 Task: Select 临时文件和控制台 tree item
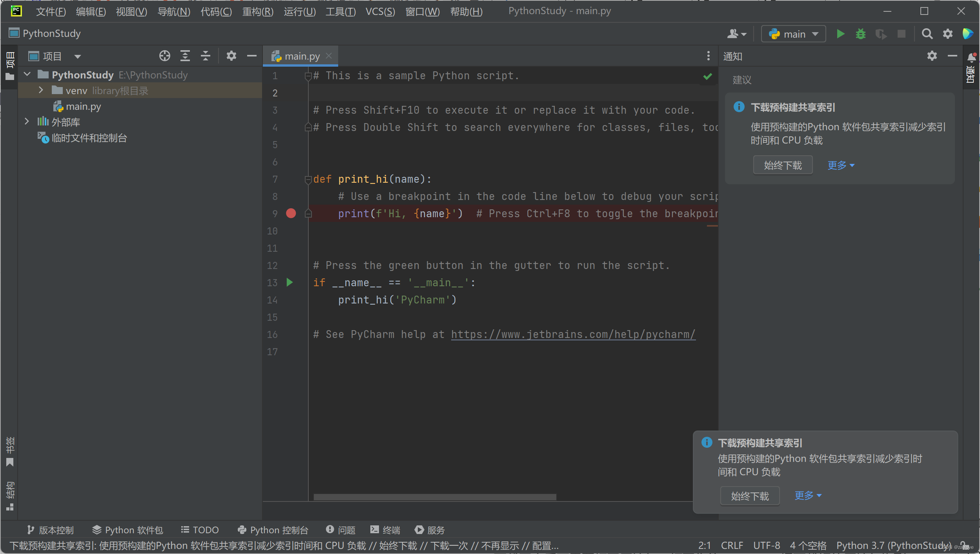(x=89, y=138)
